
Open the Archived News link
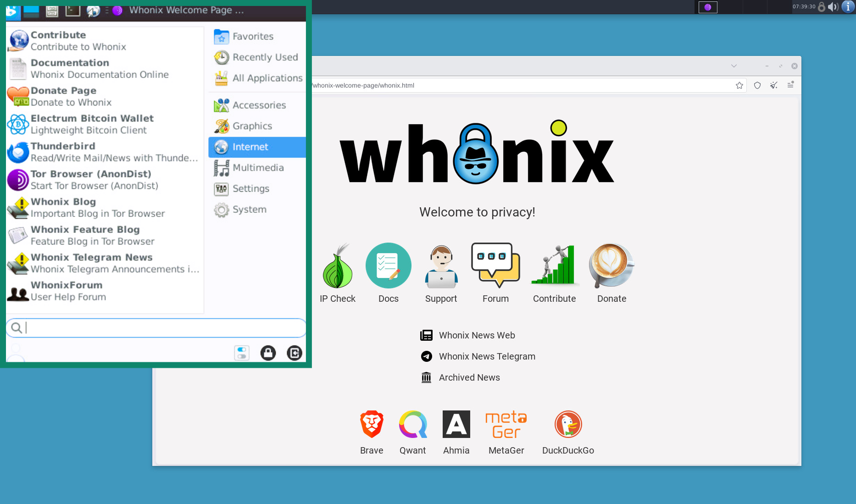[469, 377]
